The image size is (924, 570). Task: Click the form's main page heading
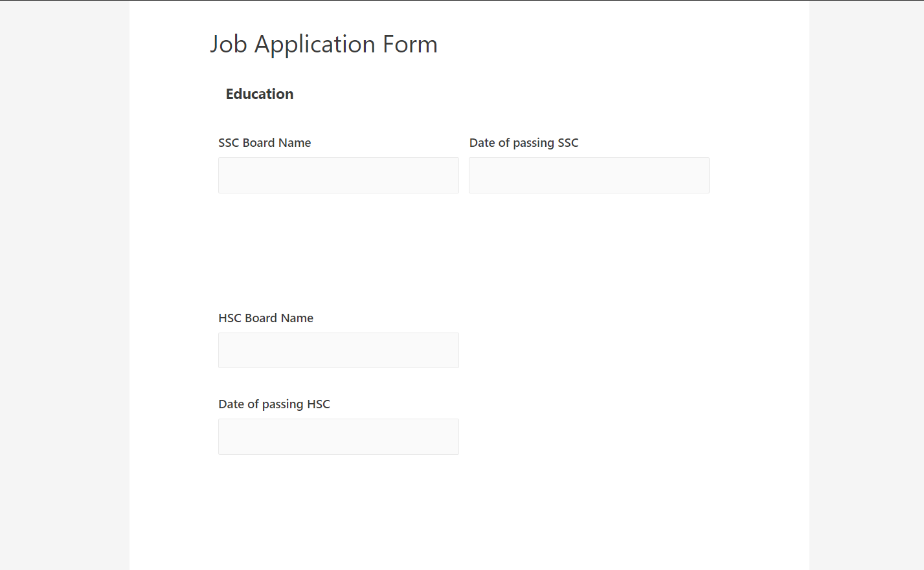point(323,45)
